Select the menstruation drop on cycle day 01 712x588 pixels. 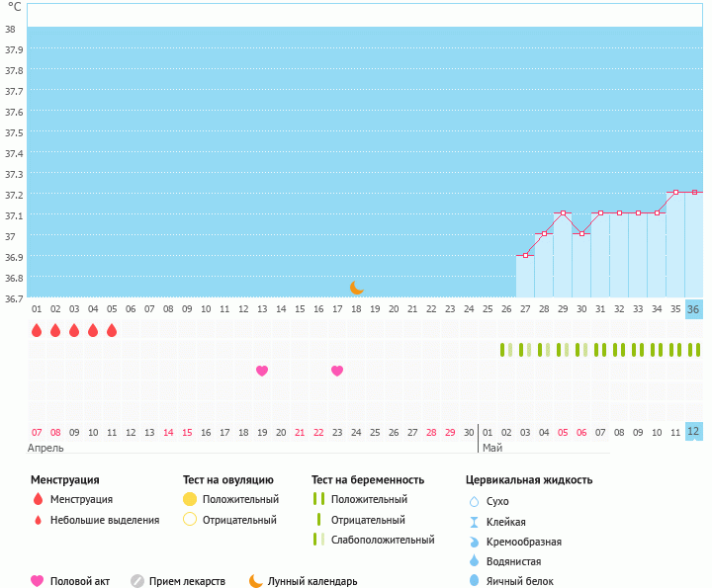[37, 330]
